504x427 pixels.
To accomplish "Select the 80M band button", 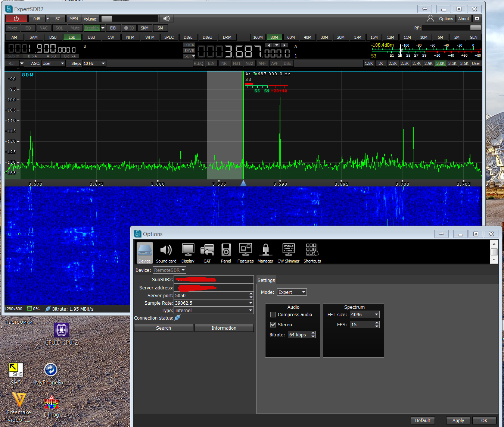I will coord(274,37).
